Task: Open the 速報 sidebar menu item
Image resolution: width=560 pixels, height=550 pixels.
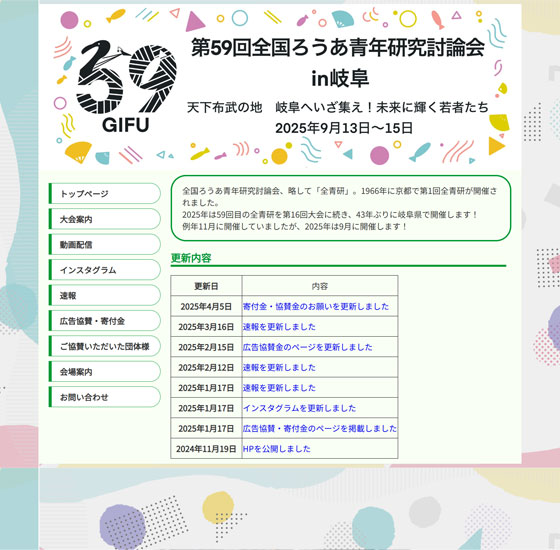Action: click(105, 295)
